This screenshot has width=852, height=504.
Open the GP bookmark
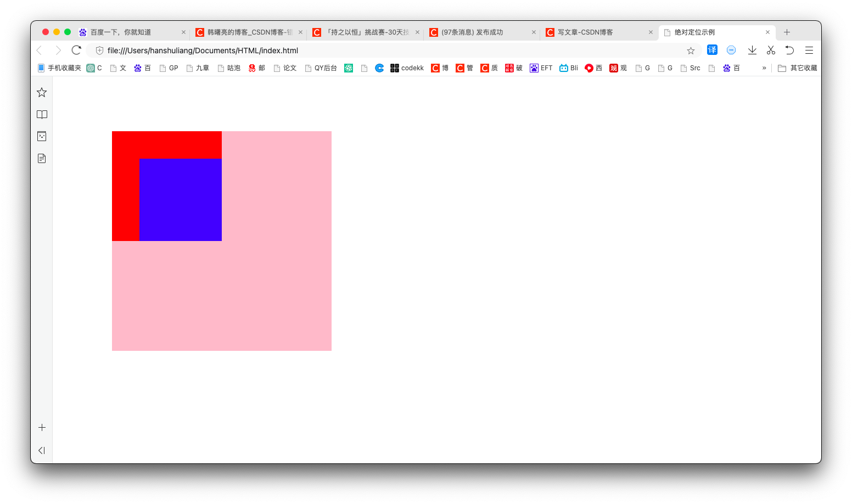[x=169, y=68]
